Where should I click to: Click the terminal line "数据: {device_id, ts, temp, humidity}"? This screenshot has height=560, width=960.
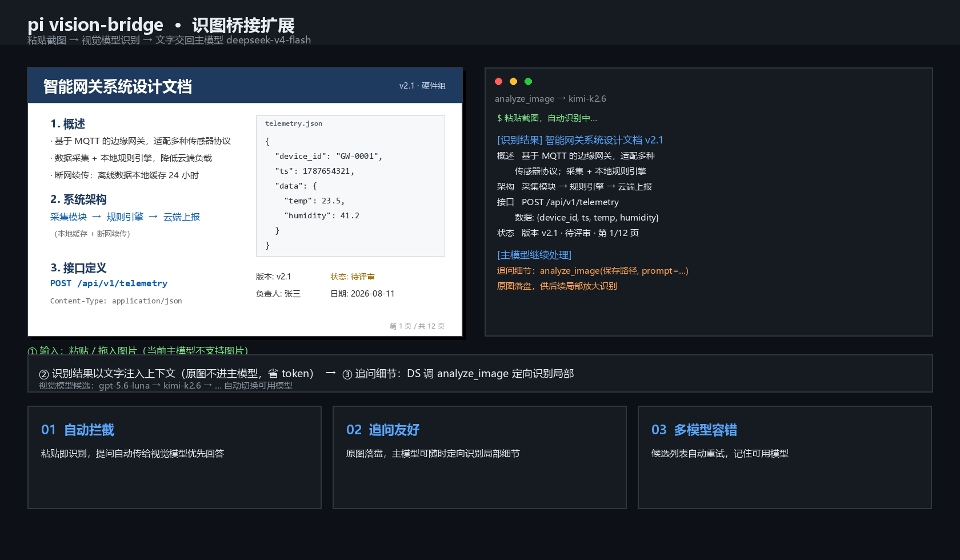pos(587,218)
